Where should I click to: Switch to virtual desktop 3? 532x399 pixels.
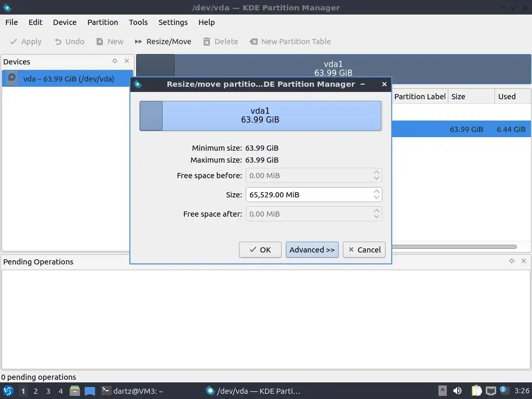(48, 391)
